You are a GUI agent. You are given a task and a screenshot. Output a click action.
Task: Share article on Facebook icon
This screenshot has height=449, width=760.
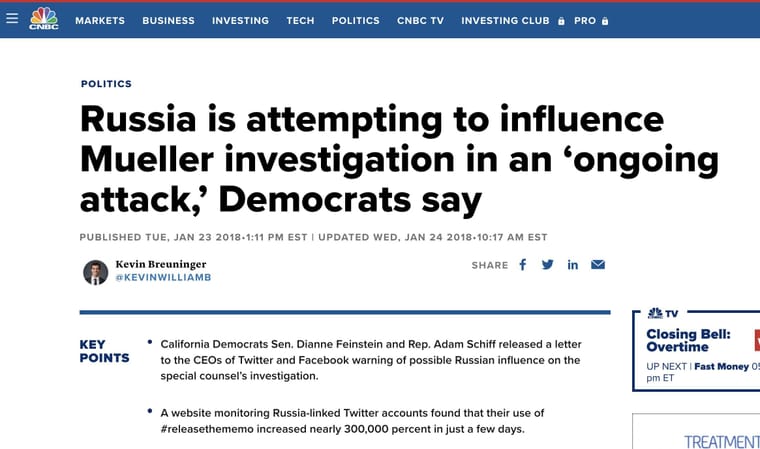pos(522,265)
